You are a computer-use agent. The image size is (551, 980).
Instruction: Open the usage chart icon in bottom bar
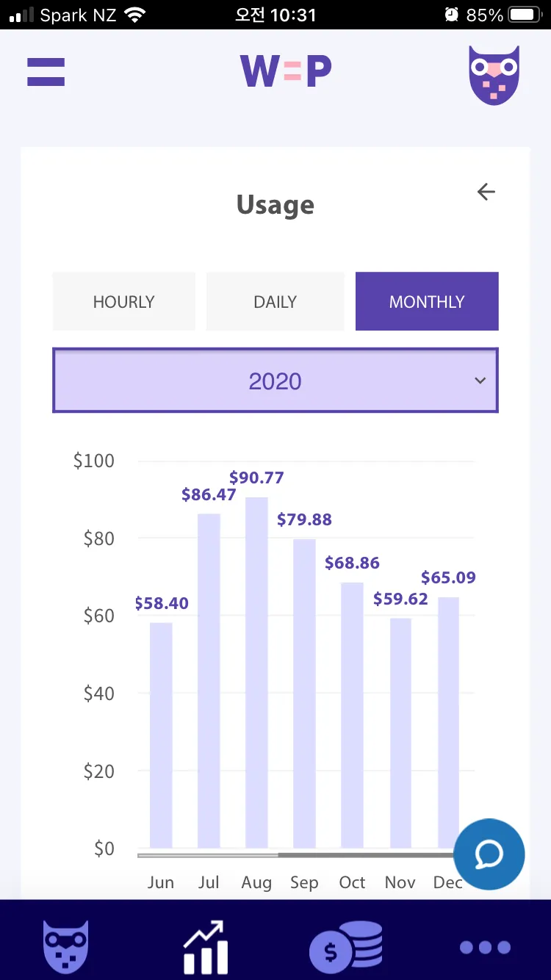205,947
